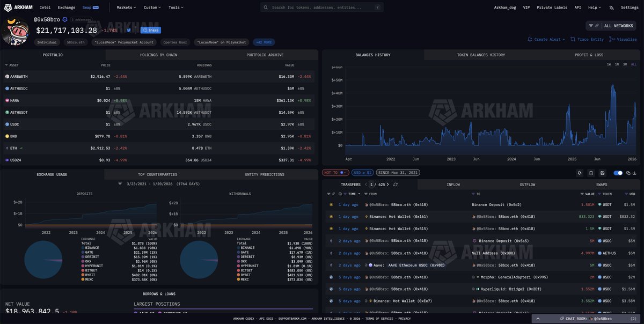Click the Visualize graph icon
644x324 pixels.
612,39
